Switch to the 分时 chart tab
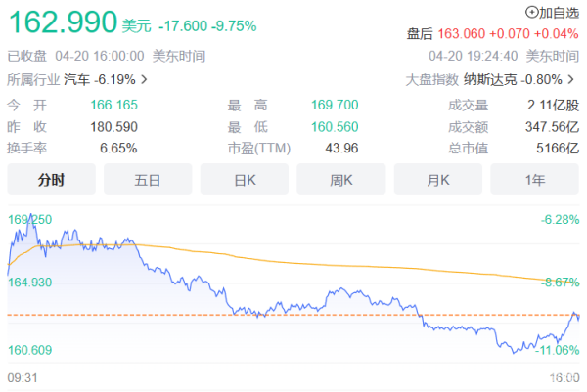Screen dimensions: 587x392 click(51, 180)
